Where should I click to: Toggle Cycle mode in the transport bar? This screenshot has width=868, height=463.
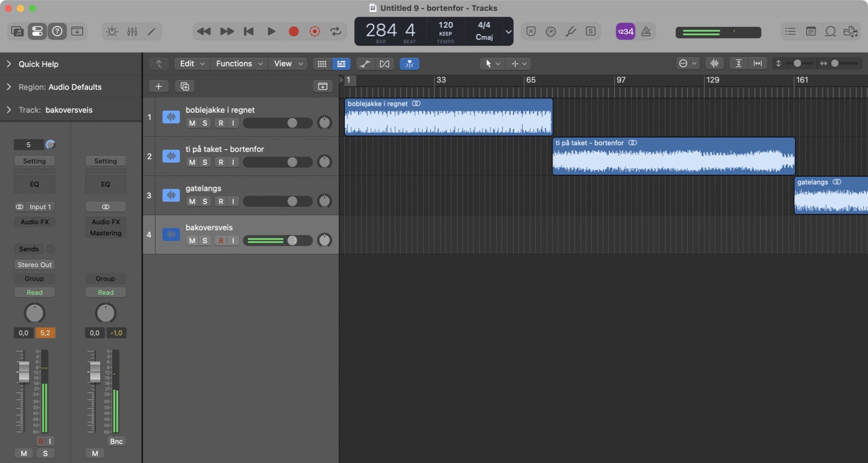[336, 31]
